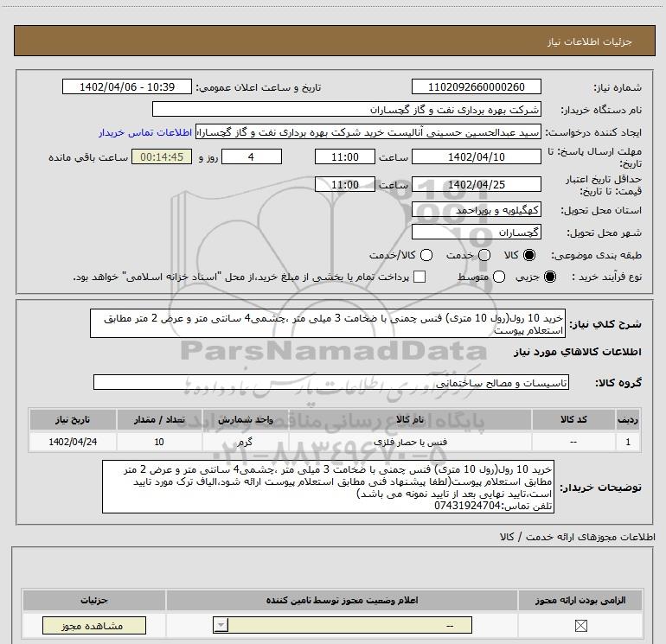Click the price validity time field 11:00

click(x=345, y=185)
